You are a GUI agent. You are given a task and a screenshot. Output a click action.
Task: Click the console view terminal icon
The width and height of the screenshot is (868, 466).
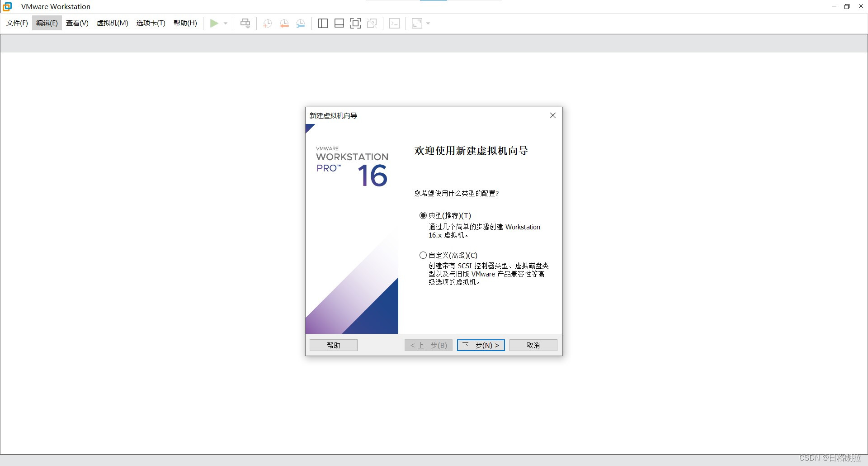pos(394,23)
